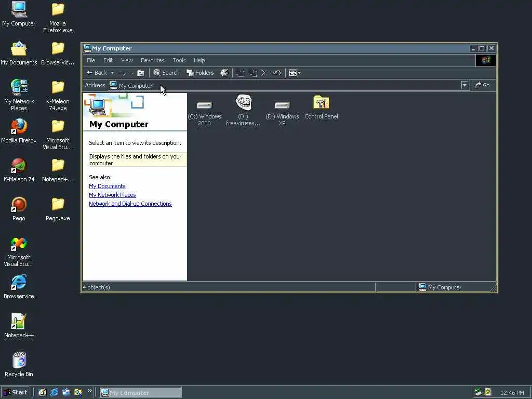Click the '4 object(s)' status text
The width and height of the screenshot is (532, 399).
96,287
